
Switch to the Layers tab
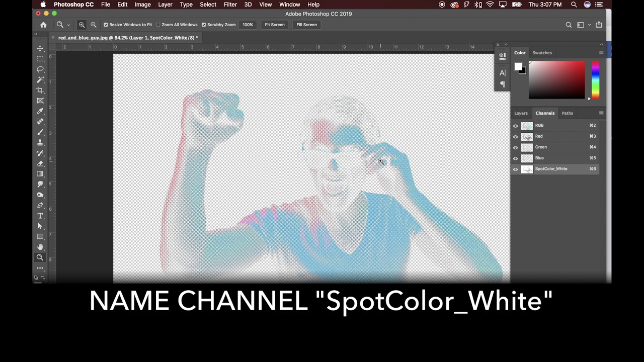[x=521, y=113]
